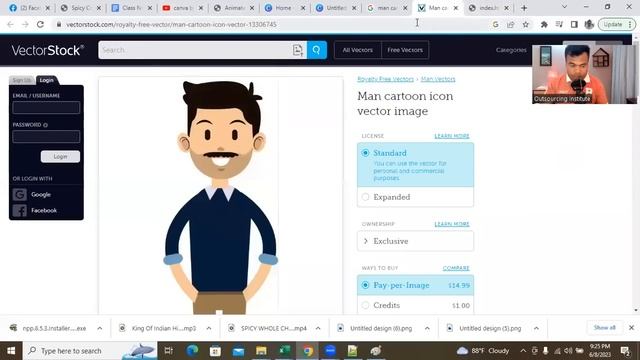
Task: Open the tab search dropdown arrow
Action: (x=564, y=7)
